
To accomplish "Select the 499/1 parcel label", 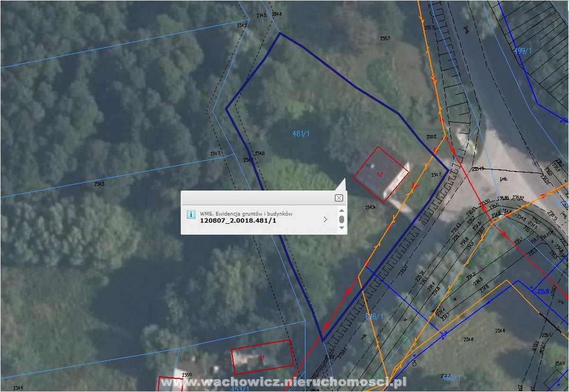I will (523, 51).
